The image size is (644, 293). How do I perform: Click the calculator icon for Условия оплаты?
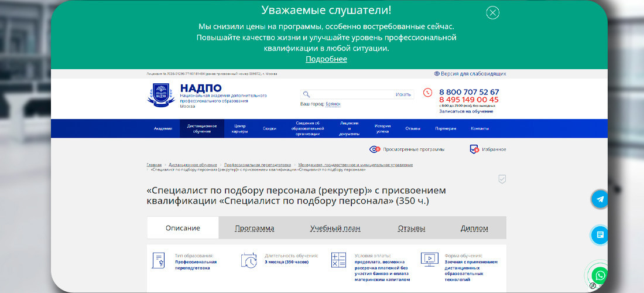pos(339,260)
